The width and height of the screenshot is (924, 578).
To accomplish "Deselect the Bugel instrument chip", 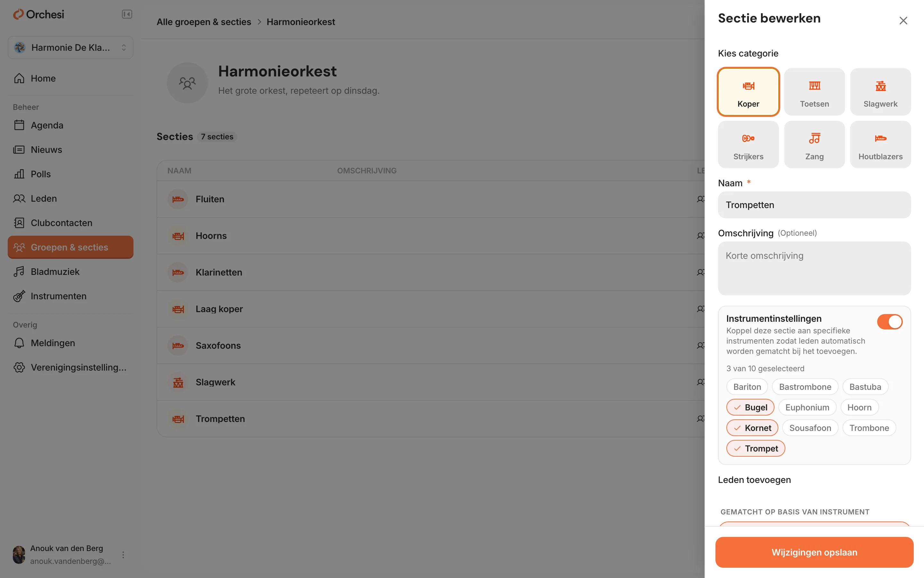I will (750, 407).
